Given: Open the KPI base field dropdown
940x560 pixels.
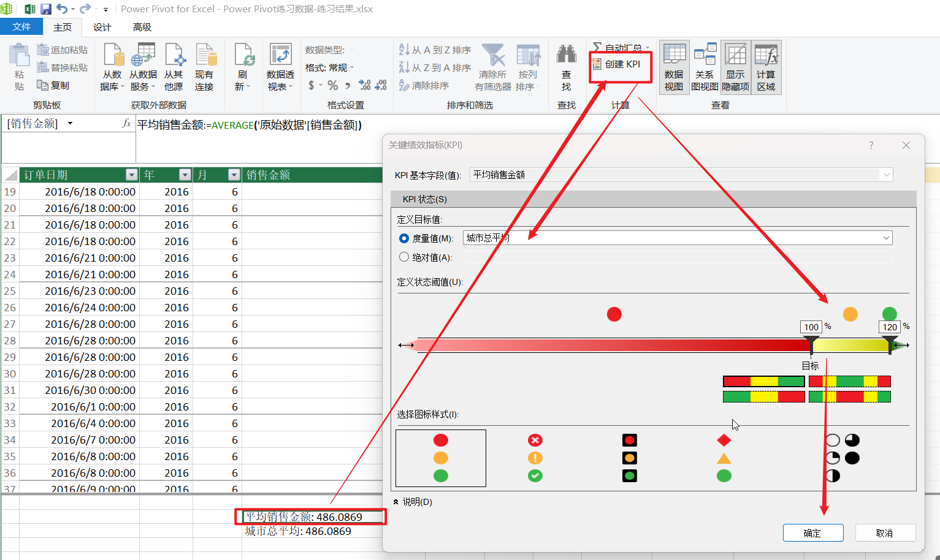Looking at the screenshot, I should 887,175.
